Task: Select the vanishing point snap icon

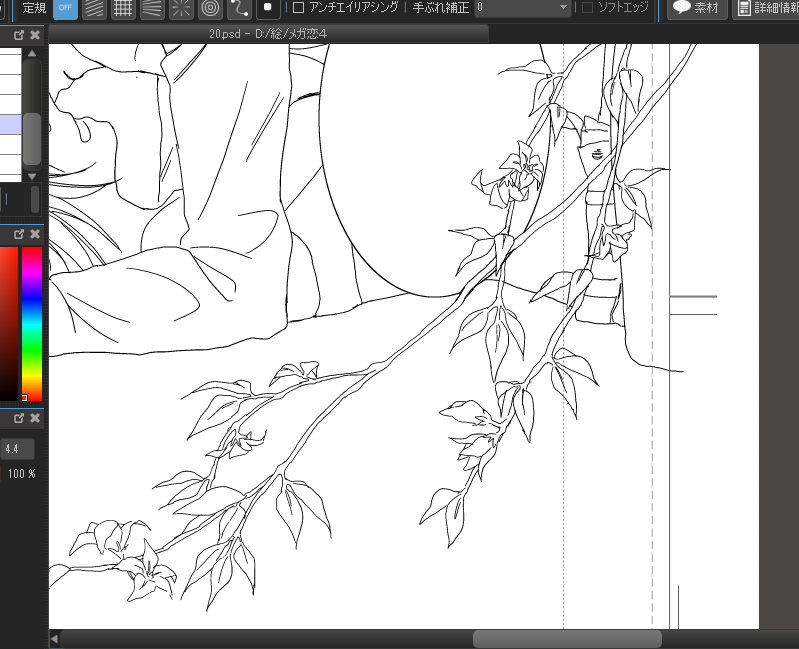Action: click(x=152, y=8)
